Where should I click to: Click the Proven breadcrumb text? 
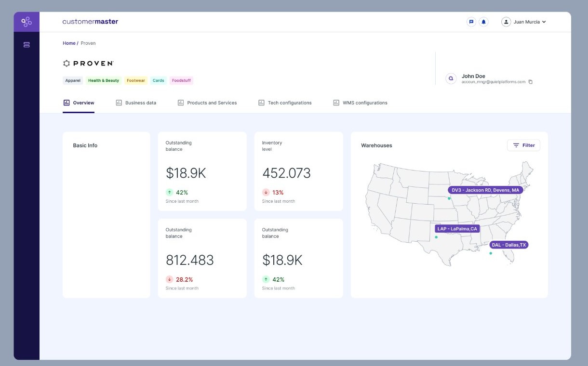pyautogui.click(x=88, y=43)
